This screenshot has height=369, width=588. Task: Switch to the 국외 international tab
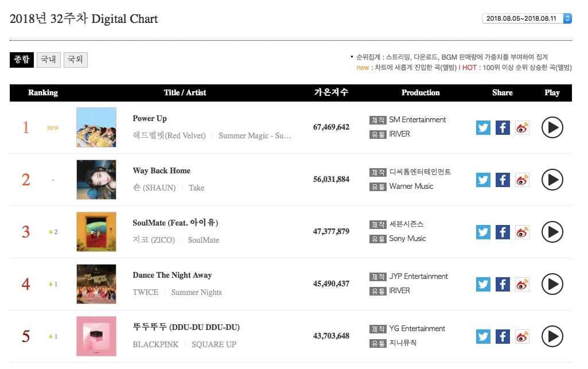pyautogui.click(x=75, y=60)
